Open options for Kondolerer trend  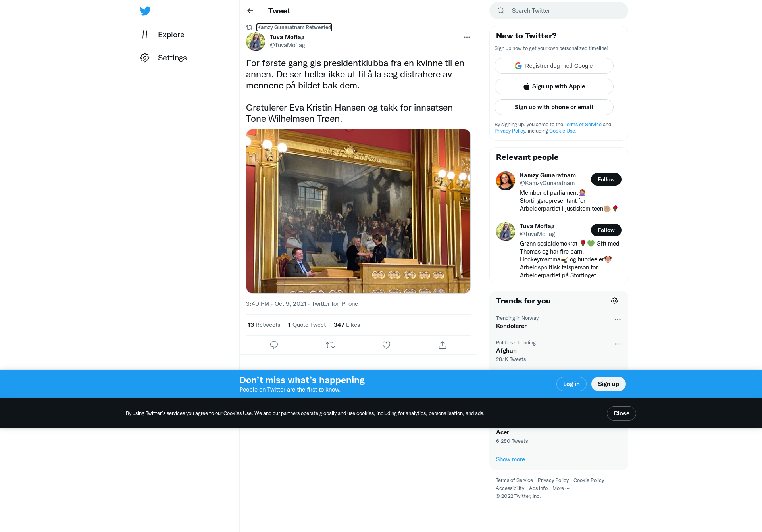(618, 319)
